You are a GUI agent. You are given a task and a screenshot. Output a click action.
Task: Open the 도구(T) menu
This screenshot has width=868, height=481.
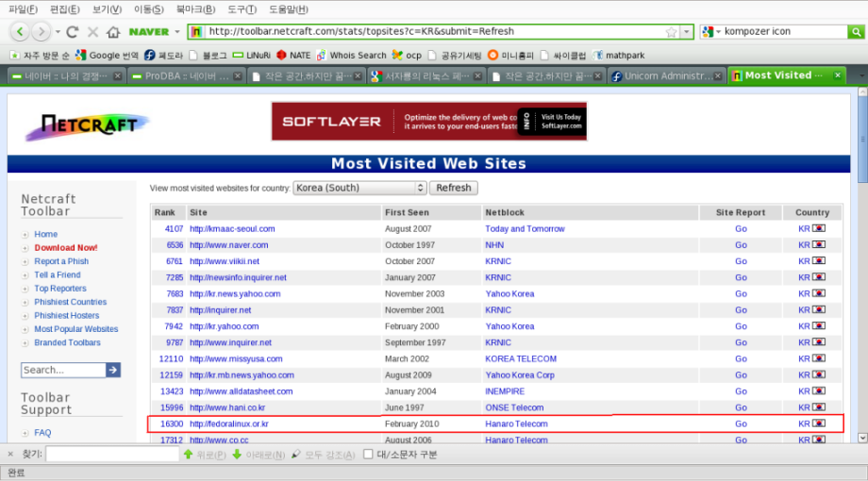242,9
